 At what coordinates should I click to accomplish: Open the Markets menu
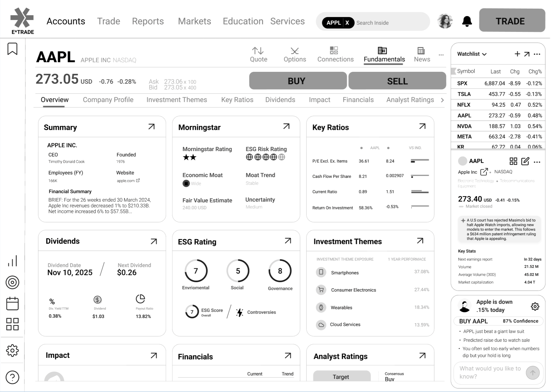click(194, 21)
